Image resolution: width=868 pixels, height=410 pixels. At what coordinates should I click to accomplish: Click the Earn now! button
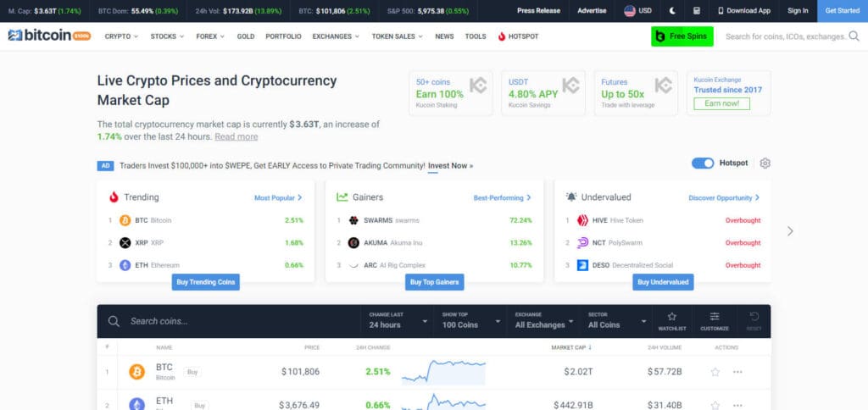(x=721, y=103)
